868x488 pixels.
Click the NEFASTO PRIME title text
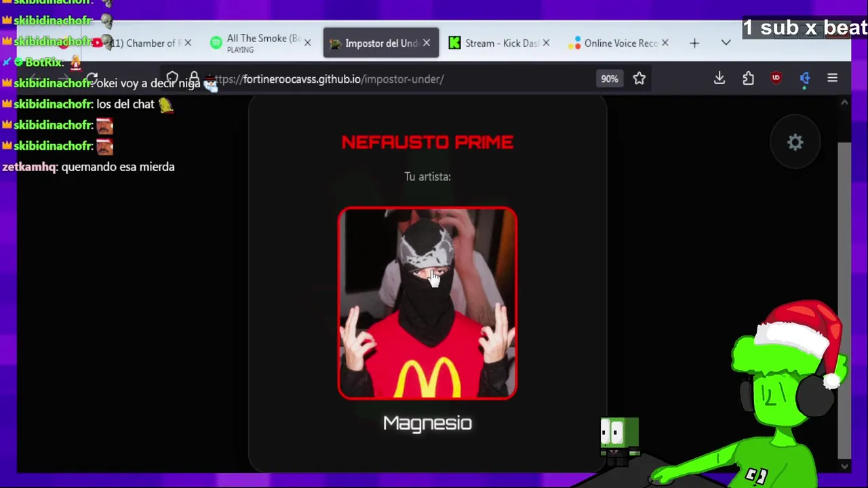(x=427, y=142)
